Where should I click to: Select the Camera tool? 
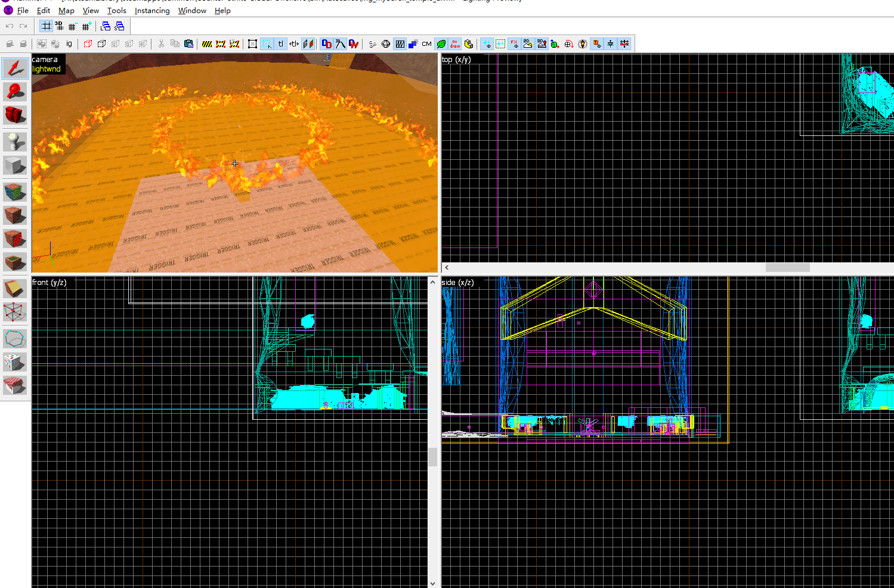(15, 114)
